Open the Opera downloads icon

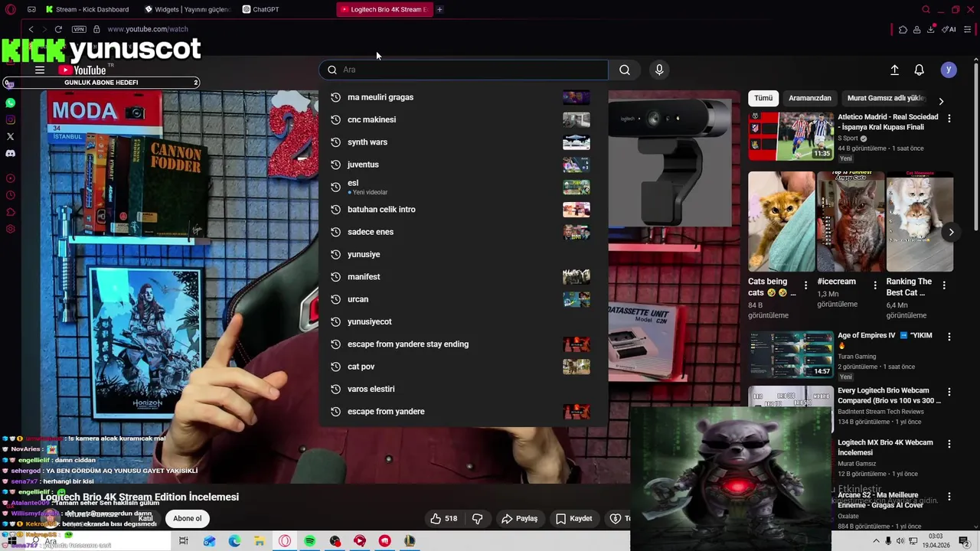[931, 29]
